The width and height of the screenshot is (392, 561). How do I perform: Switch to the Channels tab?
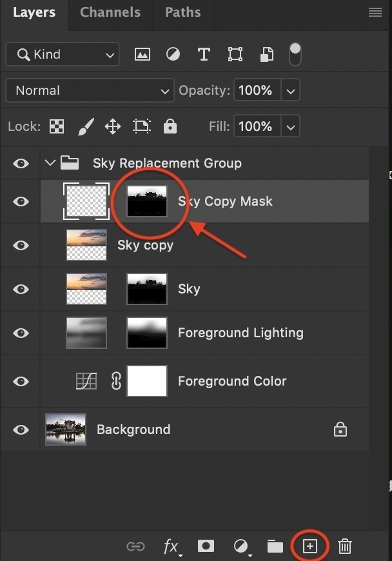coord(110,12)
